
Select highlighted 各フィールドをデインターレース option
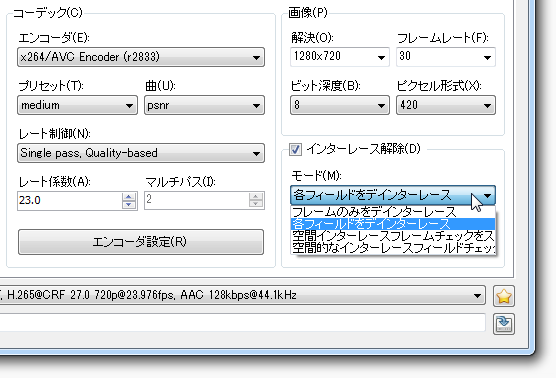(x=393, y=224)
